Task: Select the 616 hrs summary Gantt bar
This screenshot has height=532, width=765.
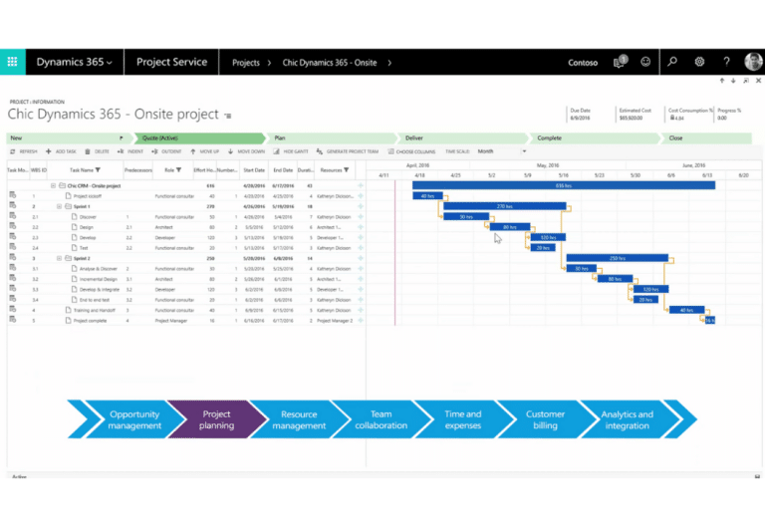Action: [x=564, y=185]
